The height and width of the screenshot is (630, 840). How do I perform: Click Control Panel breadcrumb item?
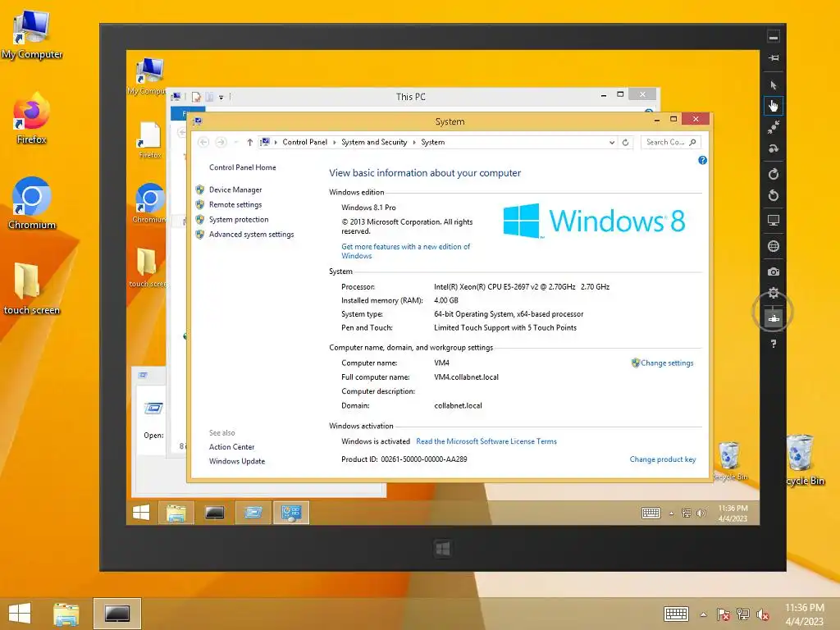(304, 142)
